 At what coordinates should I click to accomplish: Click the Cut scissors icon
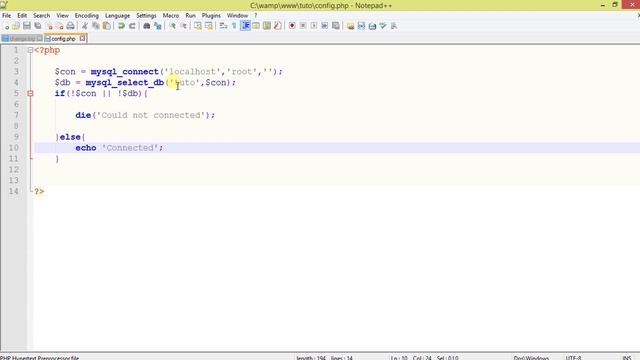(x=85, y=26)
